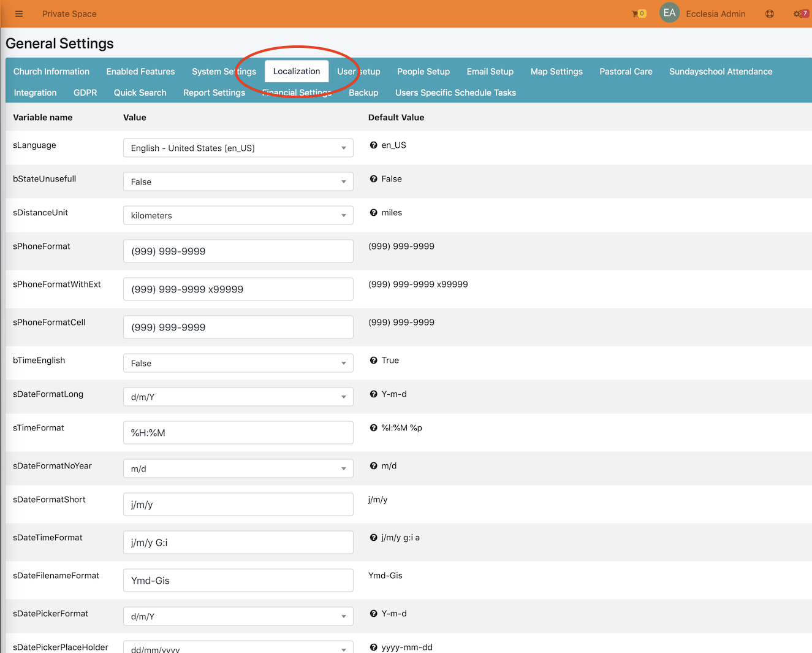The image size is (812, 653).
Task: Switch to People Setup tab
Action: click(423, 72)
